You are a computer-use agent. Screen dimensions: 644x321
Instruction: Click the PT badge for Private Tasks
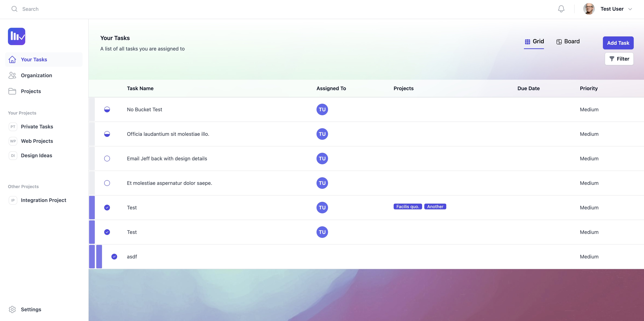(13, 127)
